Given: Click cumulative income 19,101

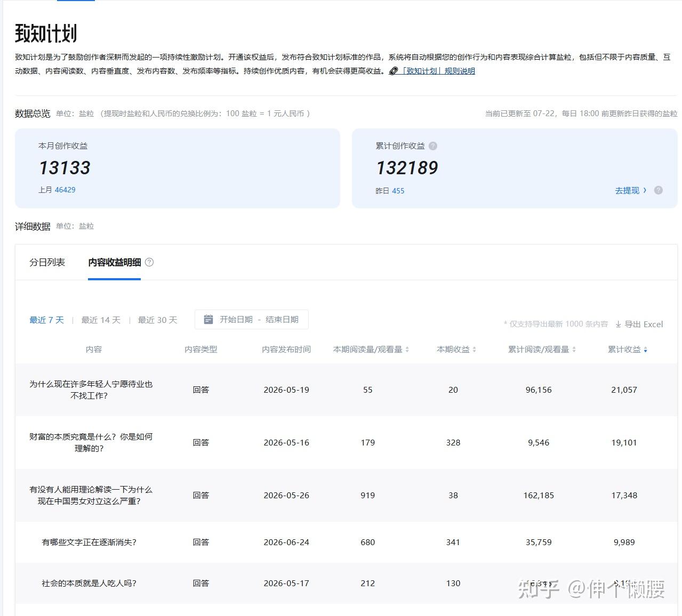Looking at the screenshot, I should (624, 442).
